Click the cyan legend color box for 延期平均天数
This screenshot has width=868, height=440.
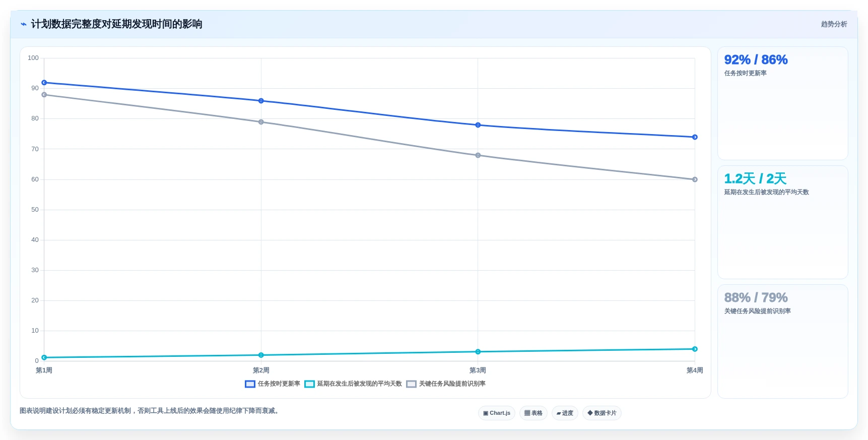point(309,384)
